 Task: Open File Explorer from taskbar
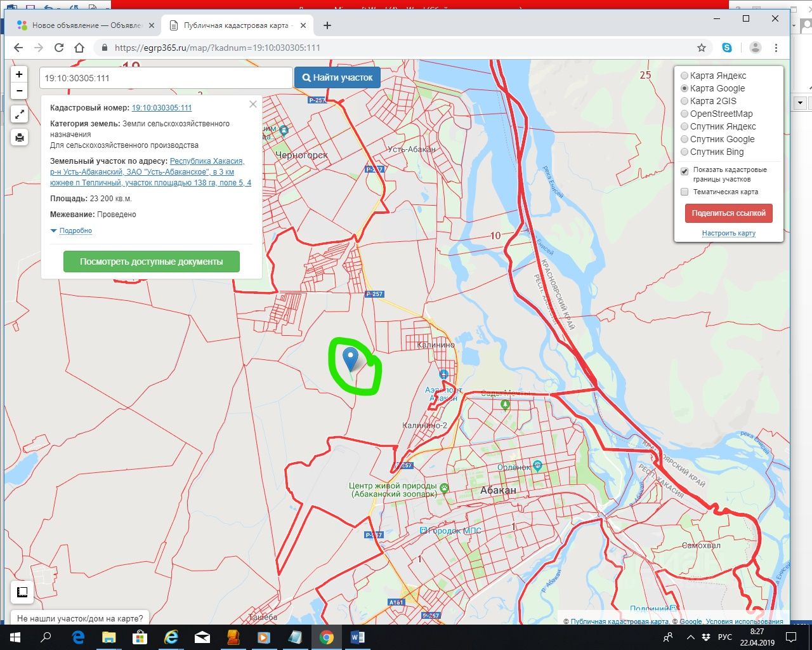pos(109,637)
